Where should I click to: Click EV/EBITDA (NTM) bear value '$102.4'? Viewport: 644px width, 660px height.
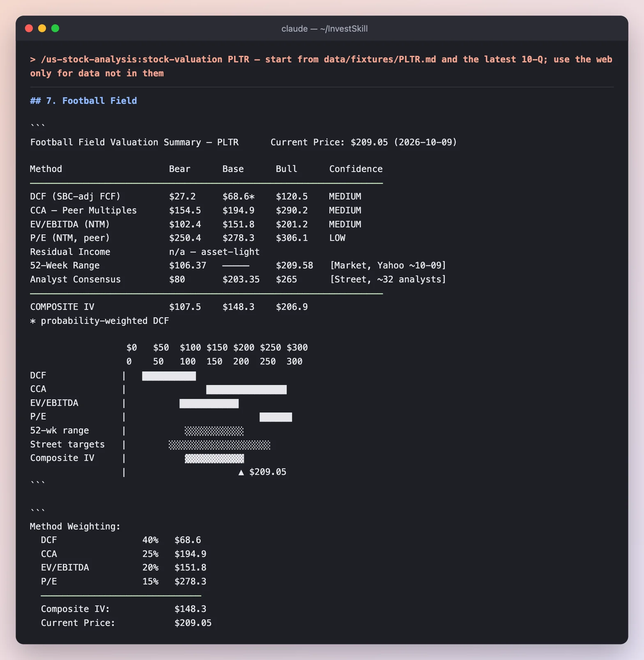(185, 225)
